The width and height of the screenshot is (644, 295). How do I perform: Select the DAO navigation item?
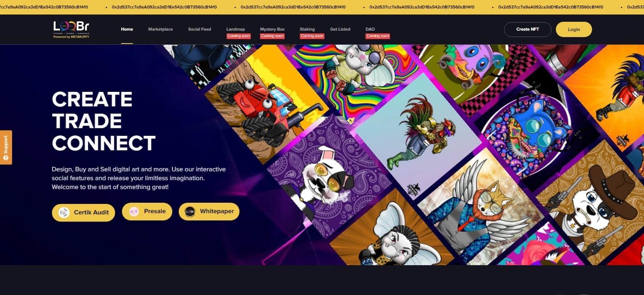coord(370,29)
